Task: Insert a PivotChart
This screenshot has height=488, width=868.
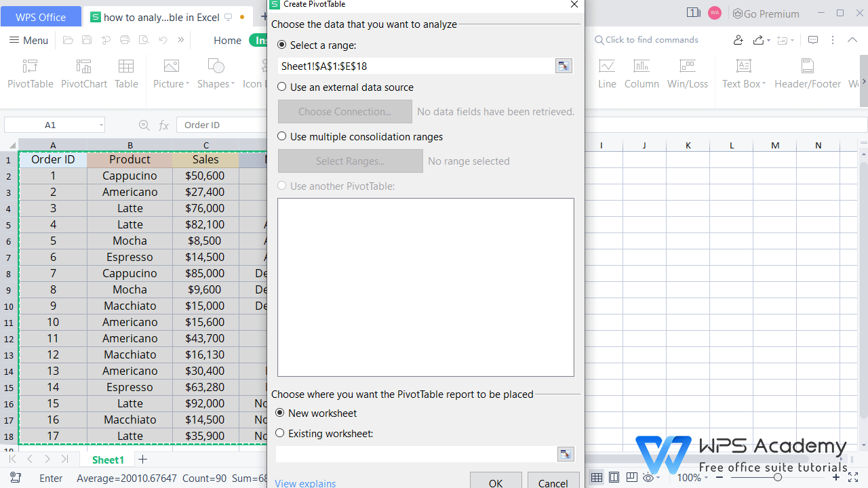Action: (83, 73)
